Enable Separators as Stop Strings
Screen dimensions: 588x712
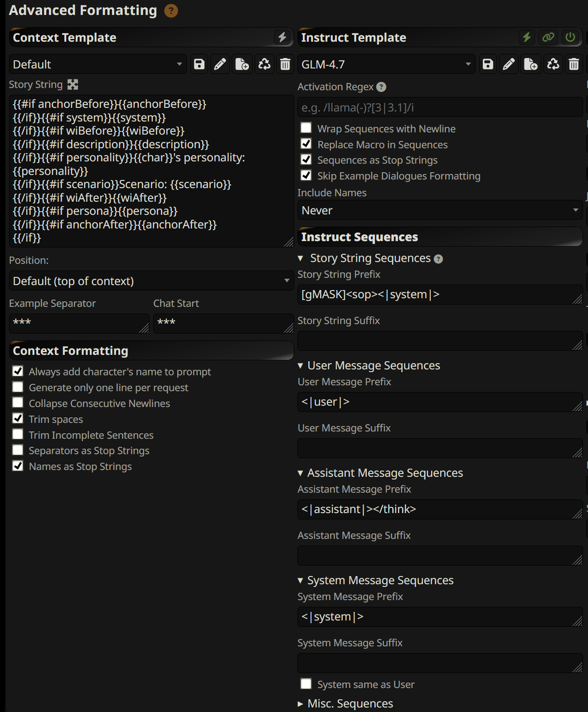coord(18,450)
